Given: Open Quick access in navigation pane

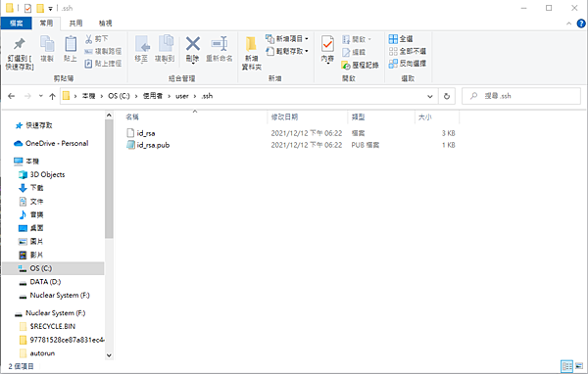Looking at the screenshot, I should (x=38, y=125).
